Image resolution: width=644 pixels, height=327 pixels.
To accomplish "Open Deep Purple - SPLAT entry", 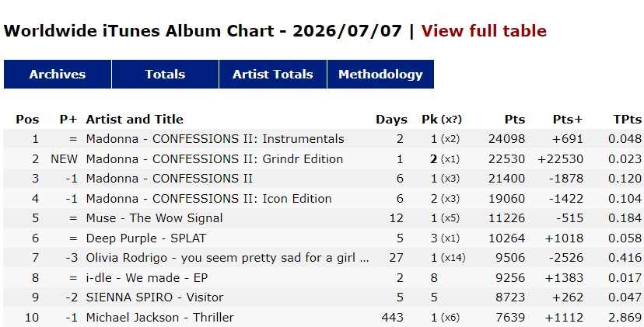I will point(146,238).
